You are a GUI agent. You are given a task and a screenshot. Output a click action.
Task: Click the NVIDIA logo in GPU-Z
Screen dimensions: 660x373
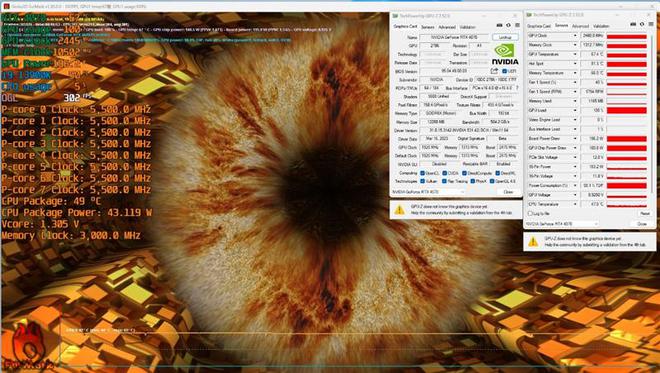click(505, 54)
